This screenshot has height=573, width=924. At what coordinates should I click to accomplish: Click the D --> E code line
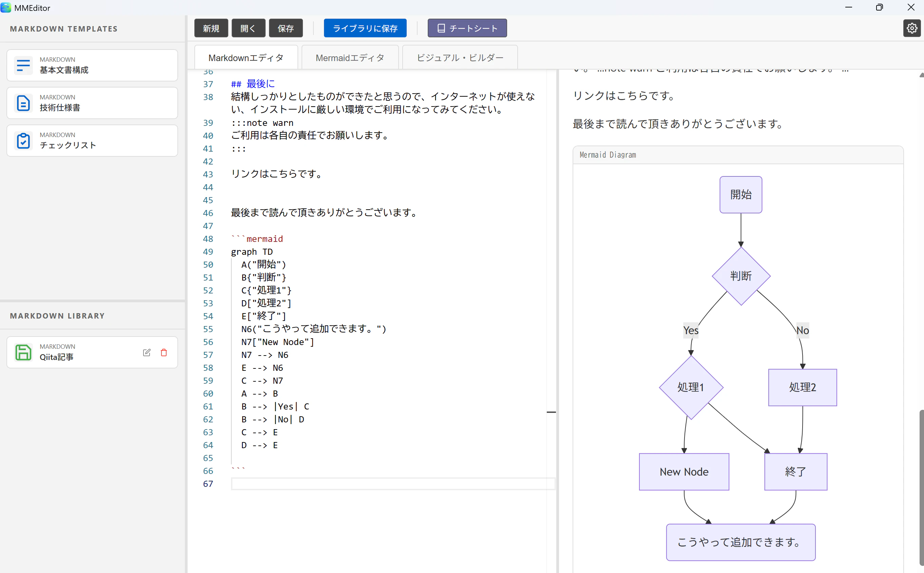coord(259,445)
